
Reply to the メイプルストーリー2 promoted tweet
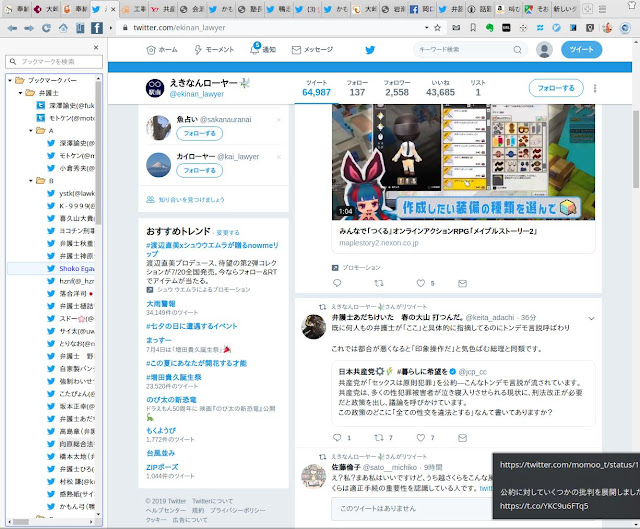[337, 283]
